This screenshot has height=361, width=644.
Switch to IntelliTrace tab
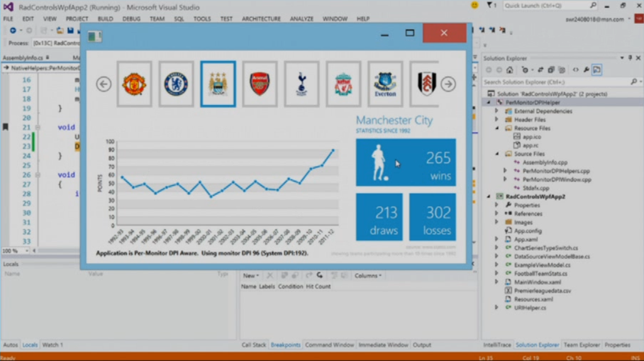497,345
